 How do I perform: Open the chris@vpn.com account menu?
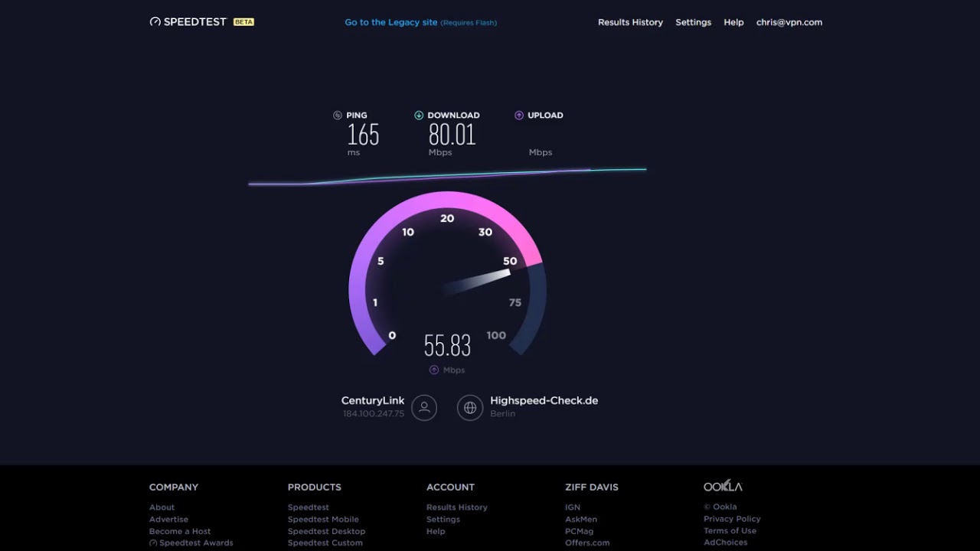[x=789, y=22]
